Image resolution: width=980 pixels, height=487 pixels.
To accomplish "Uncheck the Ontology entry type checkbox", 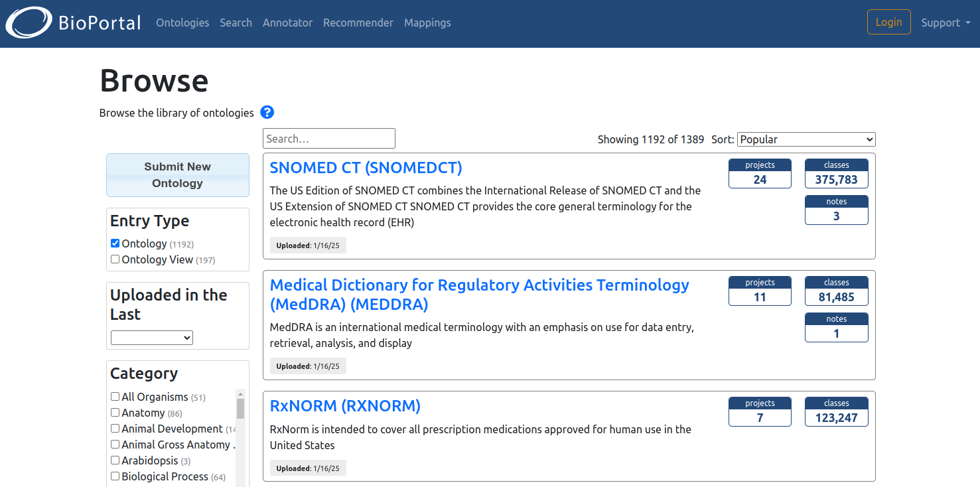I will [115, 243].
